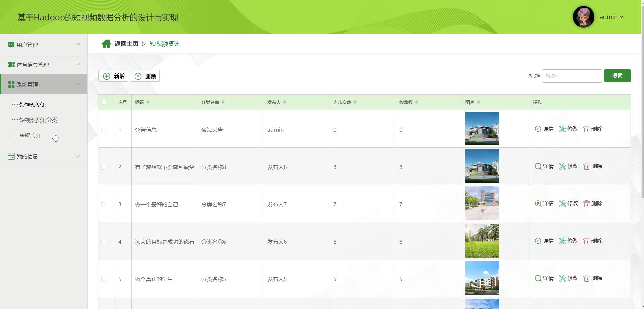Select the 用户管理 menu label

[x=27, y=45]
